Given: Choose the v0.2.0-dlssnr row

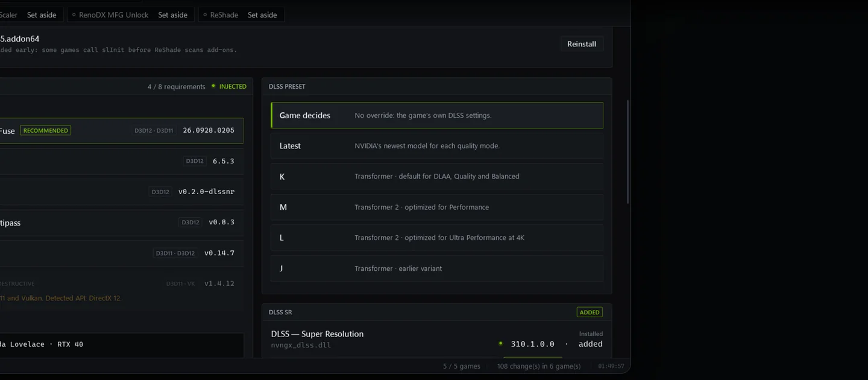Looking at the screenshot, I should click(121, 192).
